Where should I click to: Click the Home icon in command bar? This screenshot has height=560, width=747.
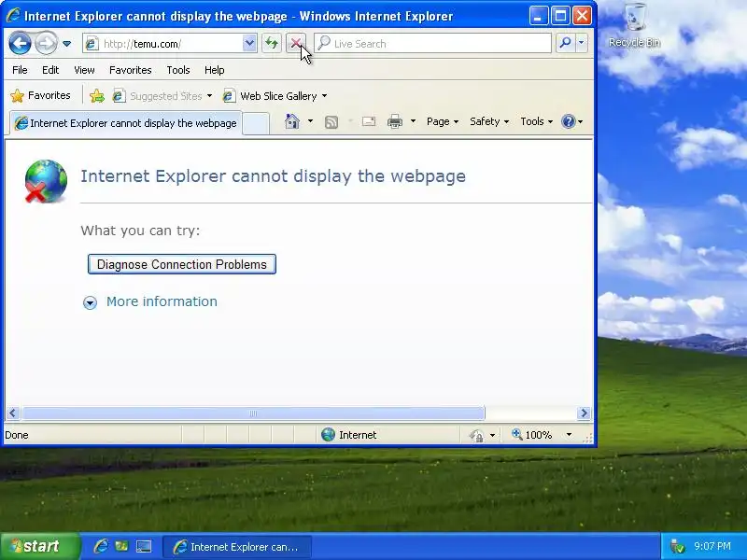point(292,122)
